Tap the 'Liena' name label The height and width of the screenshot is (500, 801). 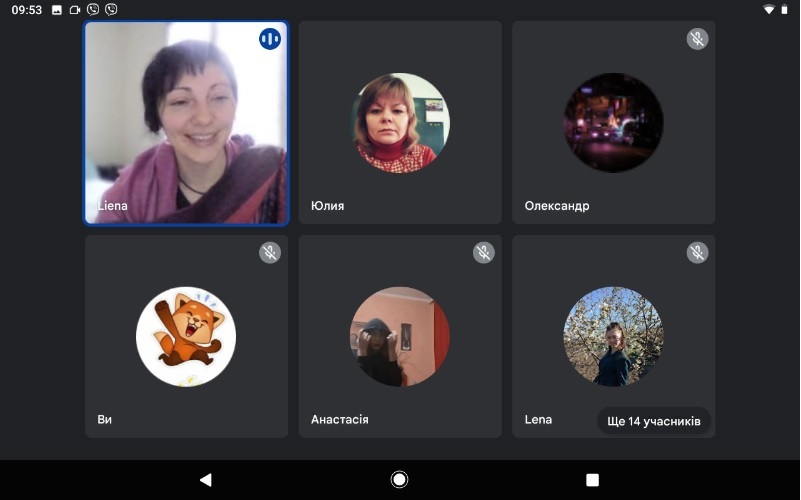(112, 206)
